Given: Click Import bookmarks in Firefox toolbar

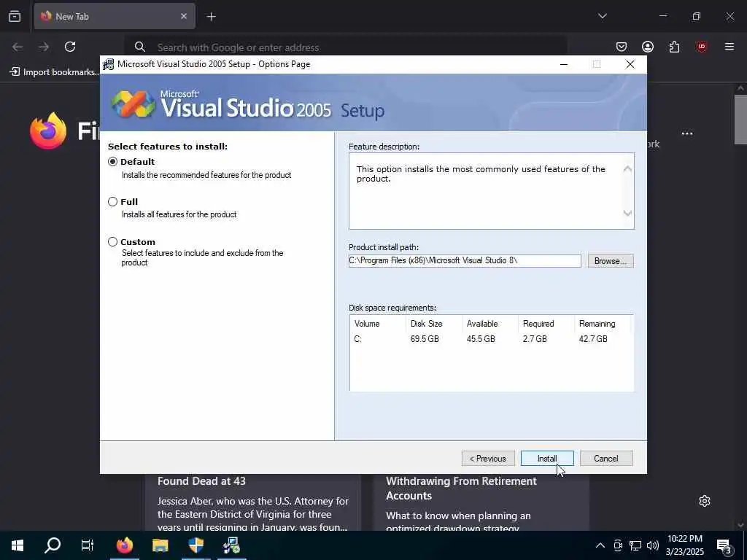Looking at the screenshot, I should pos(54,72).
